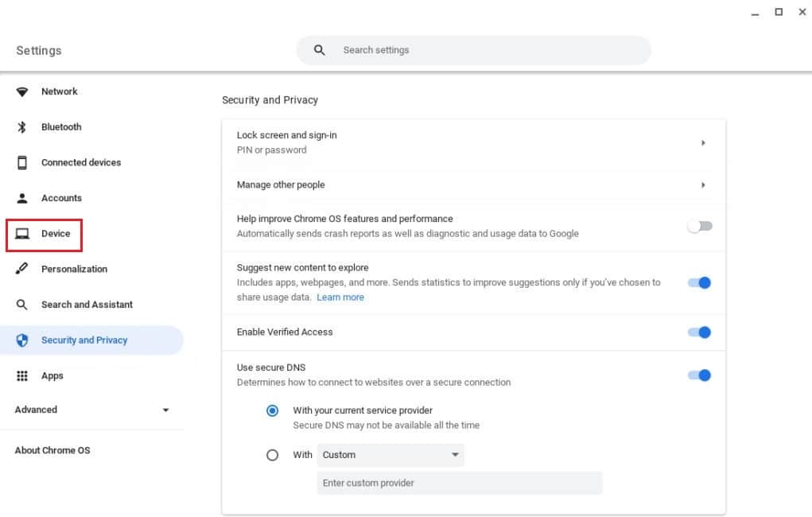The width and height of the screenshot is (812, 517).
Task: Click the Personalization brush icon
Action: click(x=21, y=268)
